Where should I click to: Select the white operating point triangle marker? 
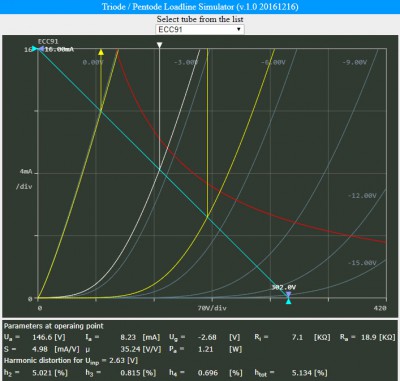pos(160,45)
